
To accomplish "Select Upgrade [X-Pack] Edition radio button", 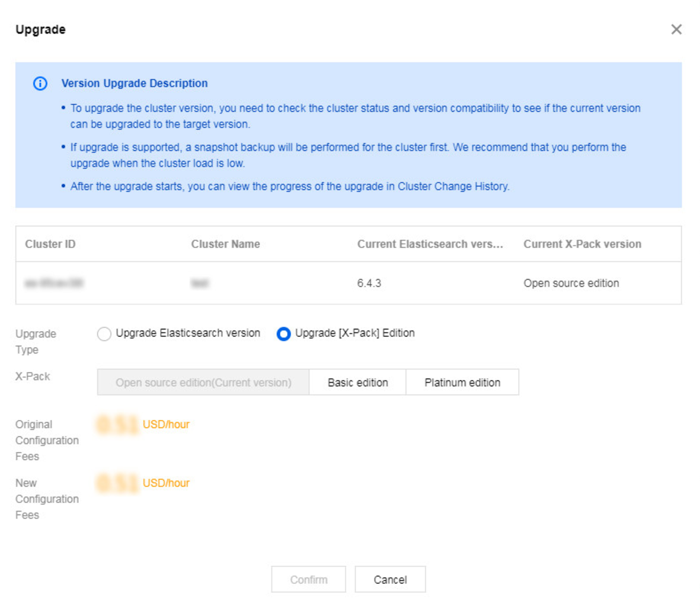I will pos(284,334).
